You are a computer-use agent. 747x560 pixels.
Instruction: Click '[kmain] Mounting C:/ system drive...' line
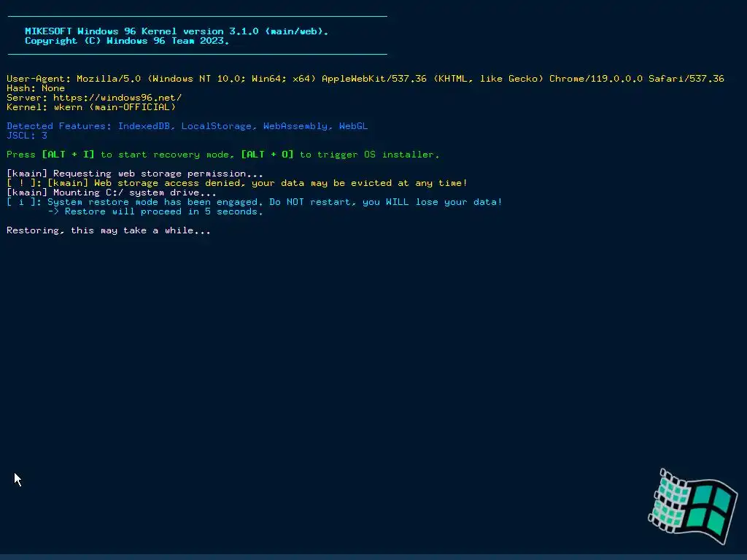click(112, 192)
